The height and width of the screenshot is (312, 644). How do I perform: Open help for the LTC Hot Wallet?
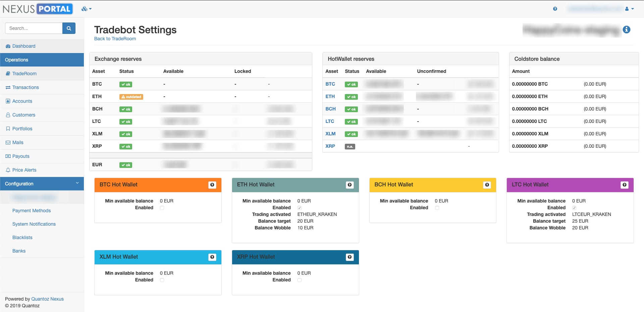[x=625, y=184]
